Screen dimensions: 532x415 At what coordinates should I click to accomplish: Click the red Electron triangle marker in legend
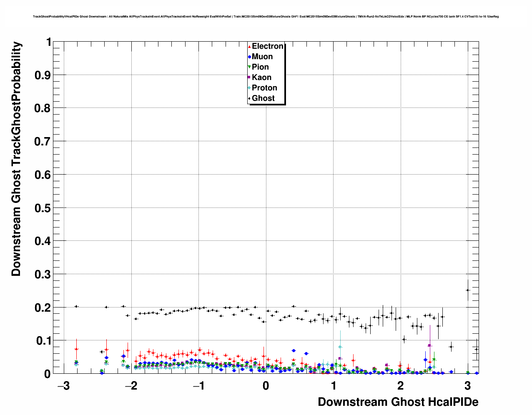click(x=249, y=46)
